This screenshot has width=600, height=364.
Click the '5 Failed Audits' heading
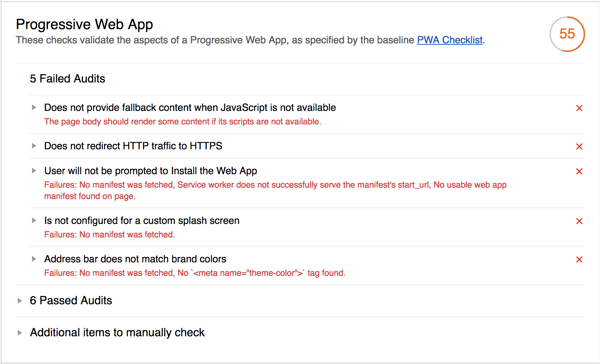(68, 79)
